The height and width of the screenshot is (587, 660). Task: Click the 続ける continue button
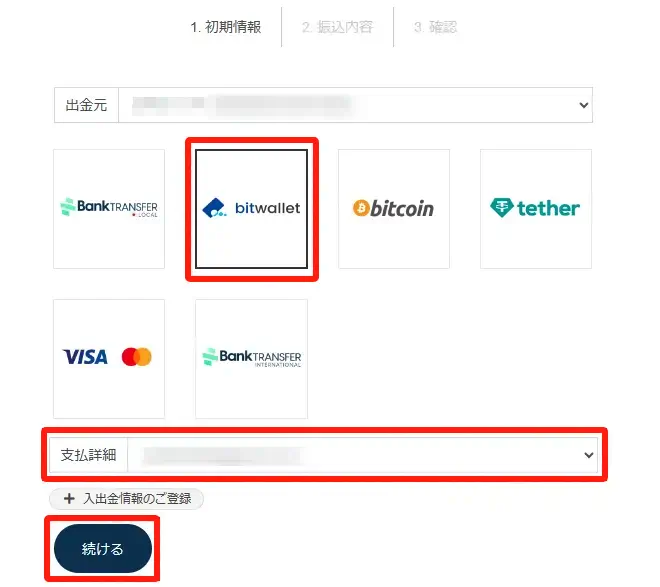103,549
